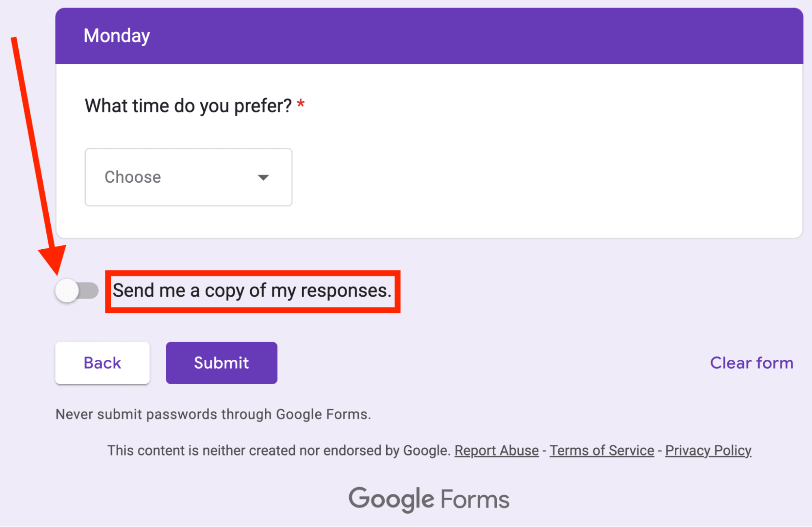Click the highlighted red annotation box

coord(253,291)
